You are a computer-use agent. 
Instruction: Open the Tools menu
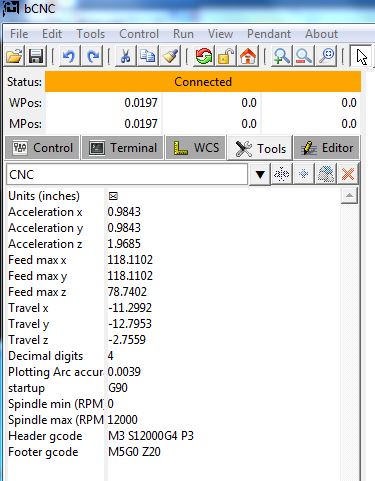(90, 34)
